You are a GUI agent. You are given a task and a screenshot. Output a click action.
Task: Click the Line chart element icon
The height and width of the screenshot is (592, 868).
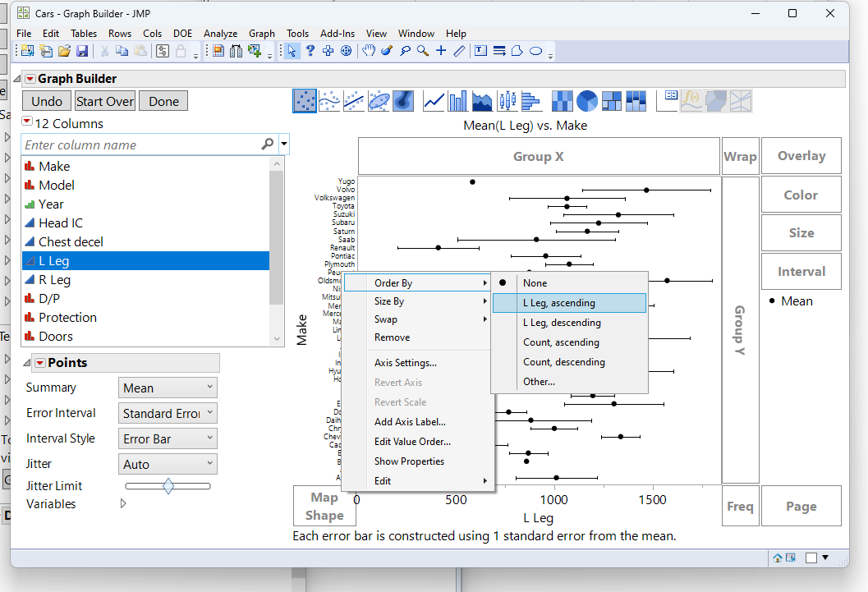point(434,101)
